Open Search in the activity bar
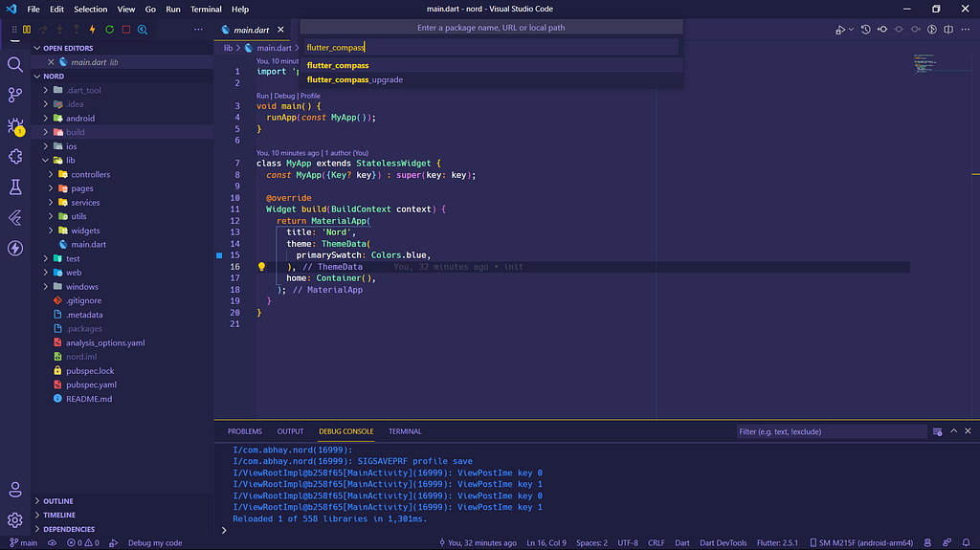This screenshot has width=980, height=550. click(x=15, y=64)
